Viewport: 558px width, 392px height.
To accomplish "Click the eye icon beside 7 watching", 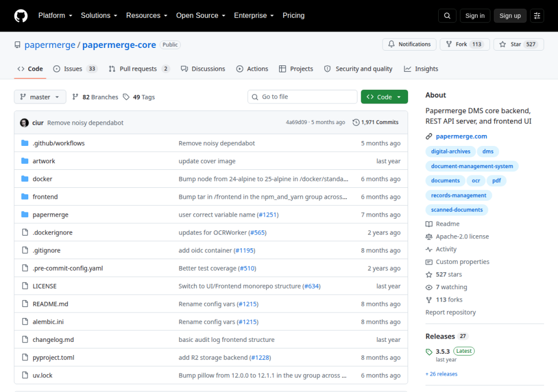I will click(x=429, y=287).
